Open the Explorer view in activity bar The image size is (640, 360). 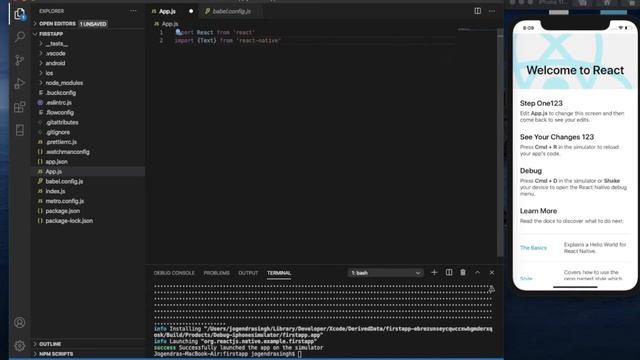[20, 14]
